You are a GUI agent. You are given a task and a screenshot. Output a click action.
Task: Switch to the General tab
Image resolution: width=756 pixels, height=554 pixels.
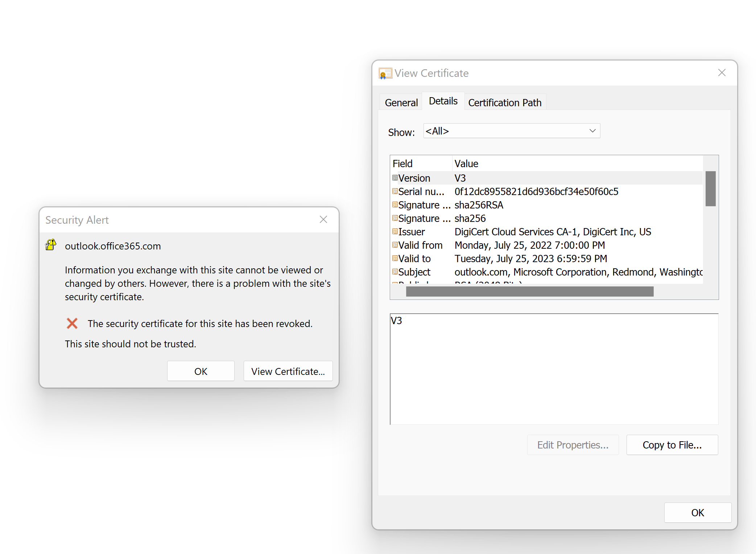(401, 103)
